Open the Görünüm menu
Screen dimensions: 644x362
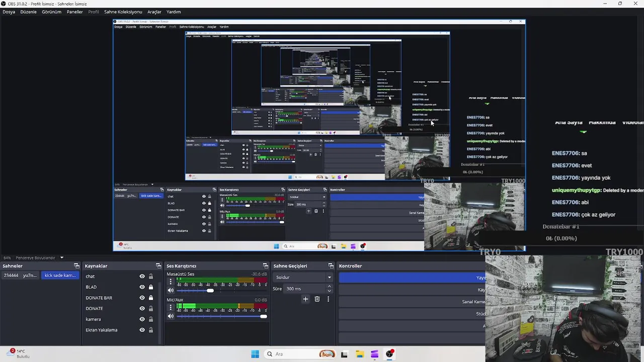coord(51,12)
